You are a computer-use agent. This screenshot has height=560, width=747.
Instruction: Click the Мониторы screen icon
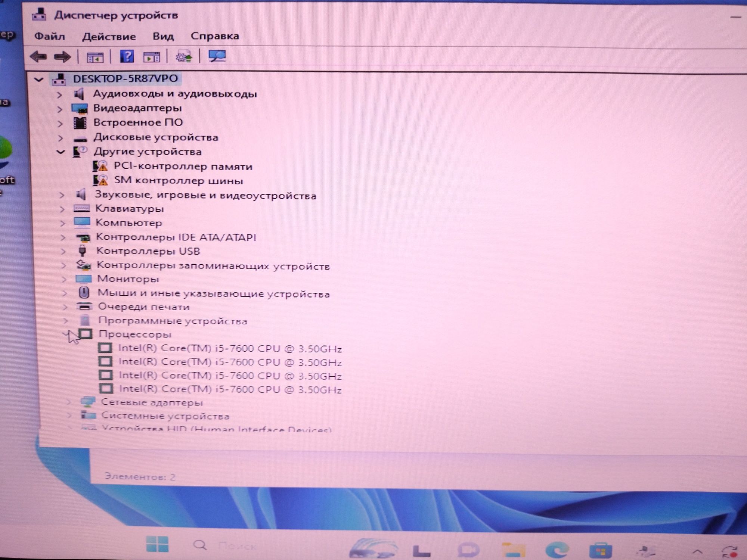(x=83, y=279)
